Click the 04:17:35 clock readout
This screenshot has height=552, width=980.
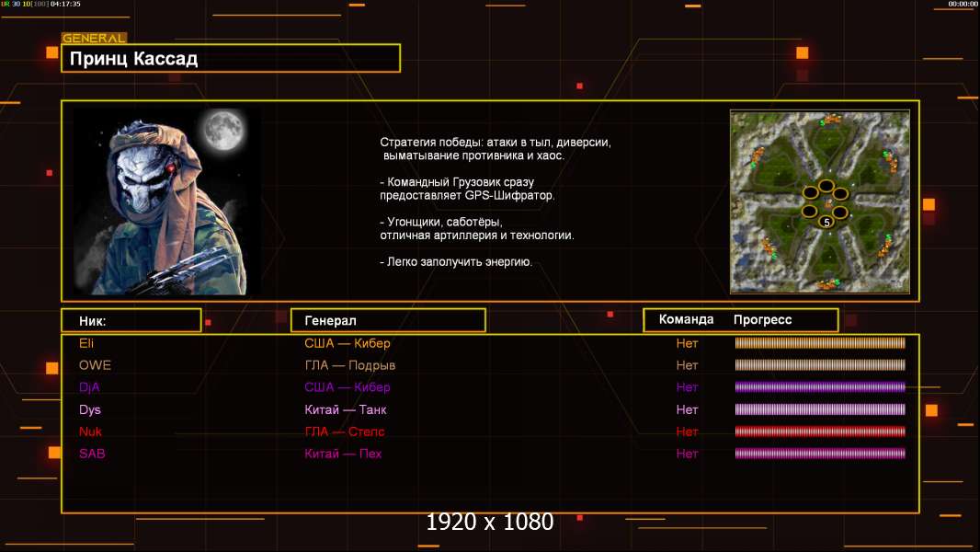coord(65,4)
